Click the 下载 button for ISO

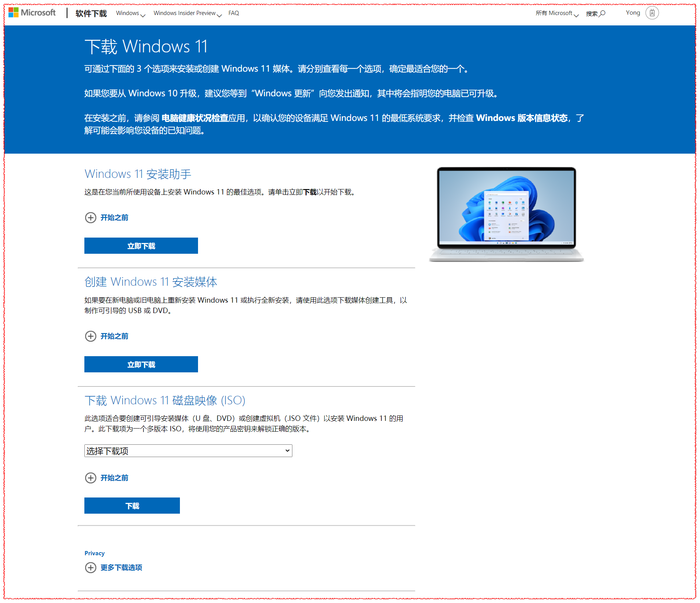click(132, 506)
